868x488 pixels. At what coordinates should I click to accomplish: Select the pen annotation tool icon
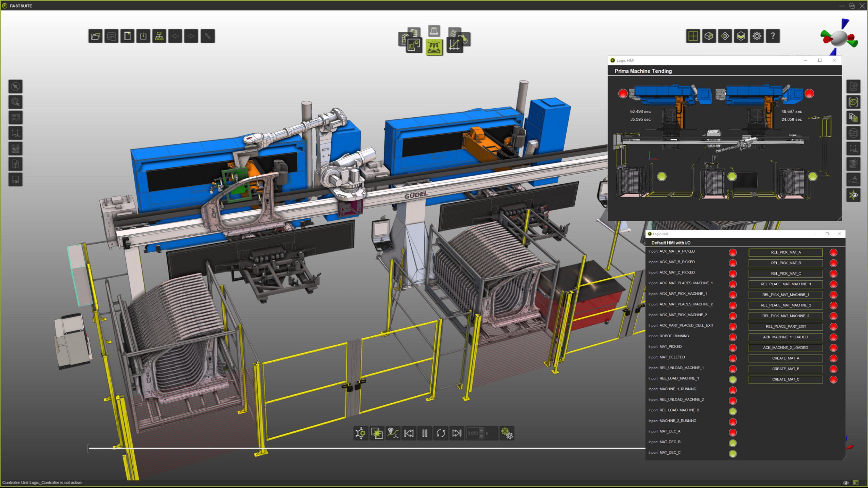click(x=207, y=36)
